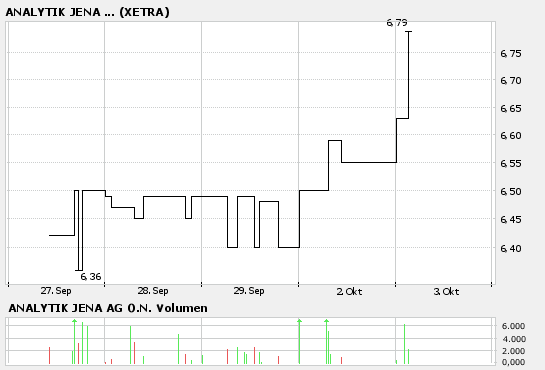Select the 28. Sep date label
Viewport: 545px width, 370px height.
[x=153, y=291]
